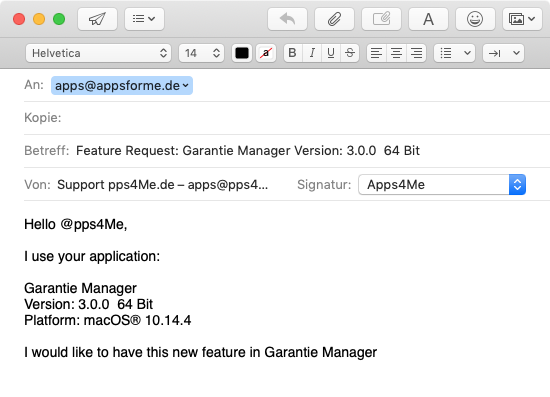Click the Betreff subject field text
Viewport: 550px width, 397px height.
[248, 151]
